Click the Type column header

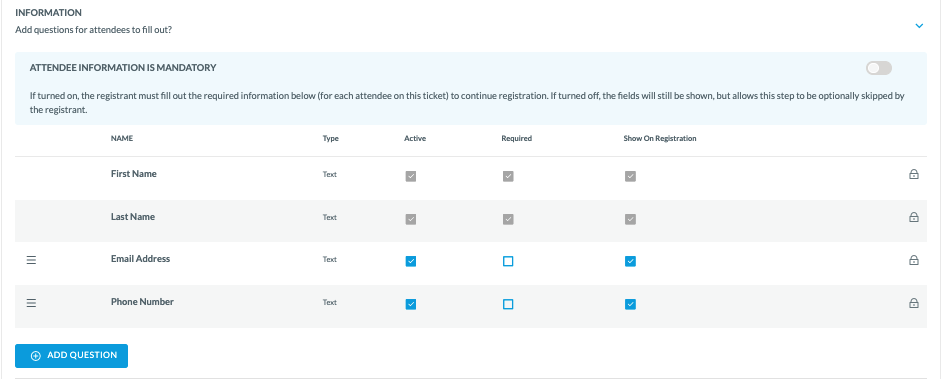click(x=331, y=138)
